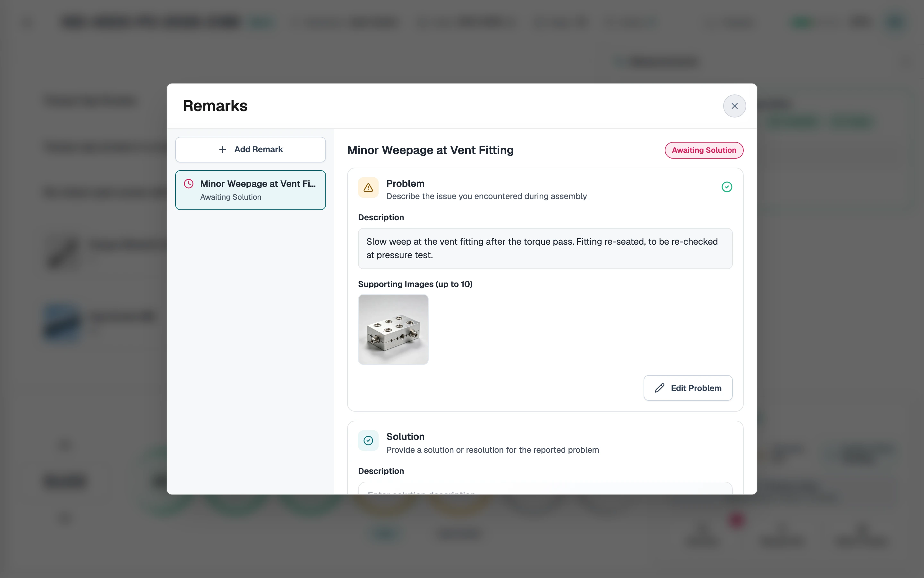The height and width of the screenshot is (578, 924).
Task: Click the Supporting Images (up to 10) label
Action: [415, 284]
